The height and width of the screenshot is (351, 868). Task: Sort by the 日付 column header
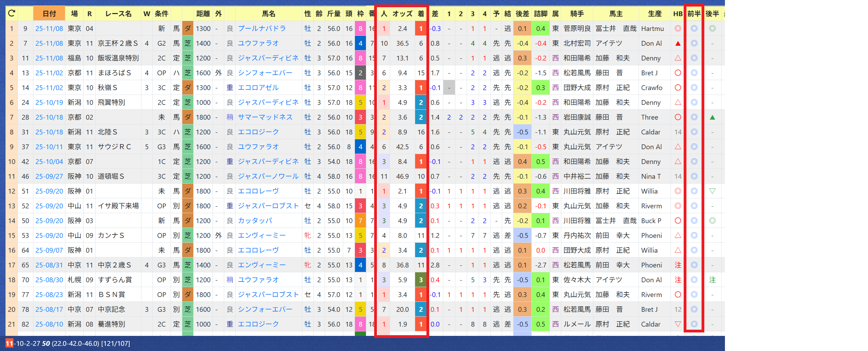tap(49, 14)
